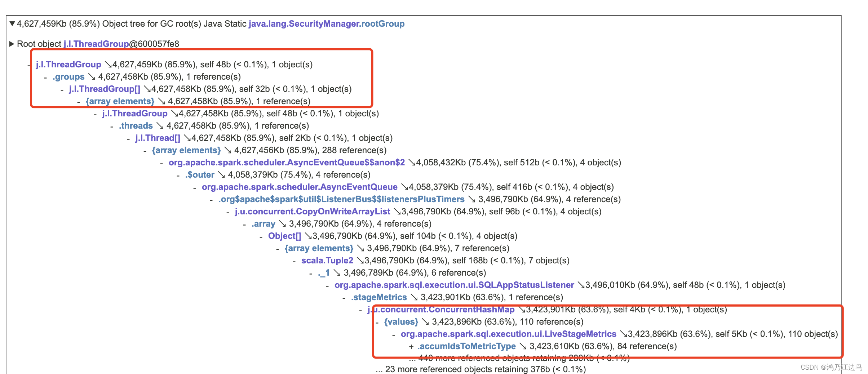This screenshot has height=374, width=868.
Task: Click the .groups field link
Action: click(68, 77)
